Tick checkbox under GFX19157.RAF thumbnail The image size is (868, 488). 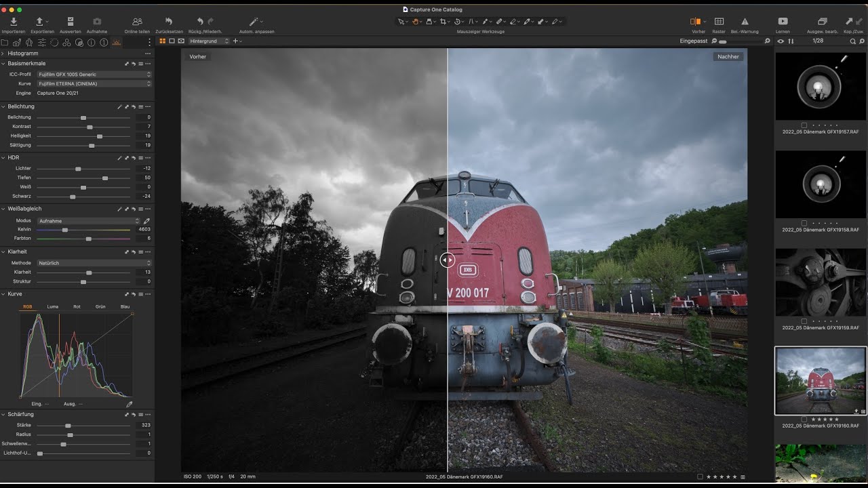804,125
